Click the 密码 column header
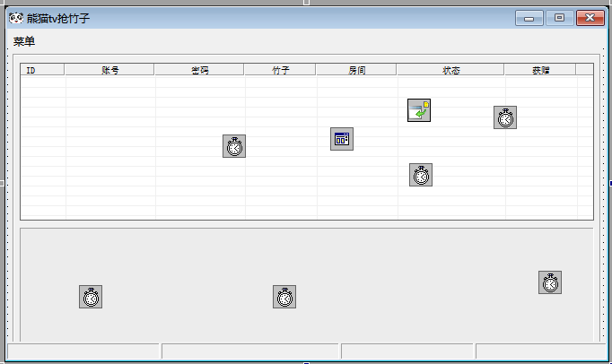This screenshot has width=612, height=364. 199,69
